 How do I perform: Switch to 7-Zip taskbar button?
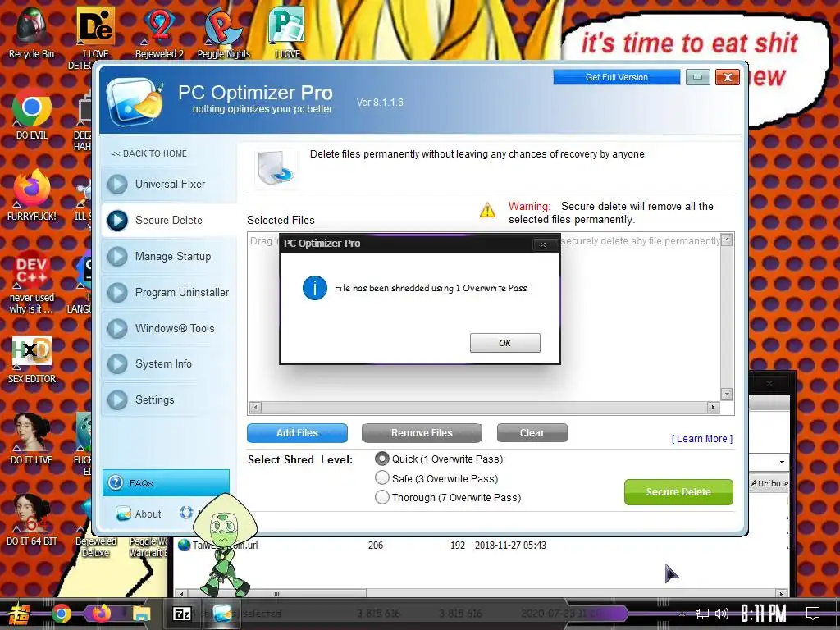click(182, 614)
